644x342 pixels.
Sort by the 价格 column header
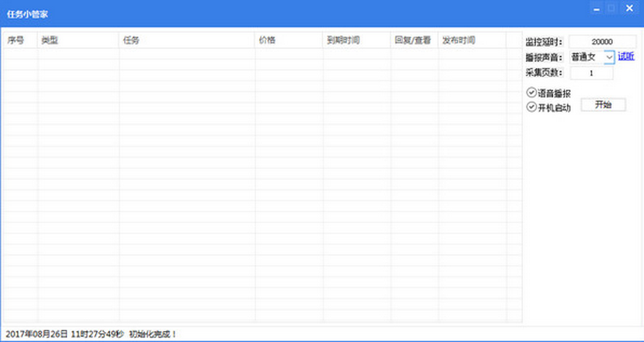tap(288, 40)
